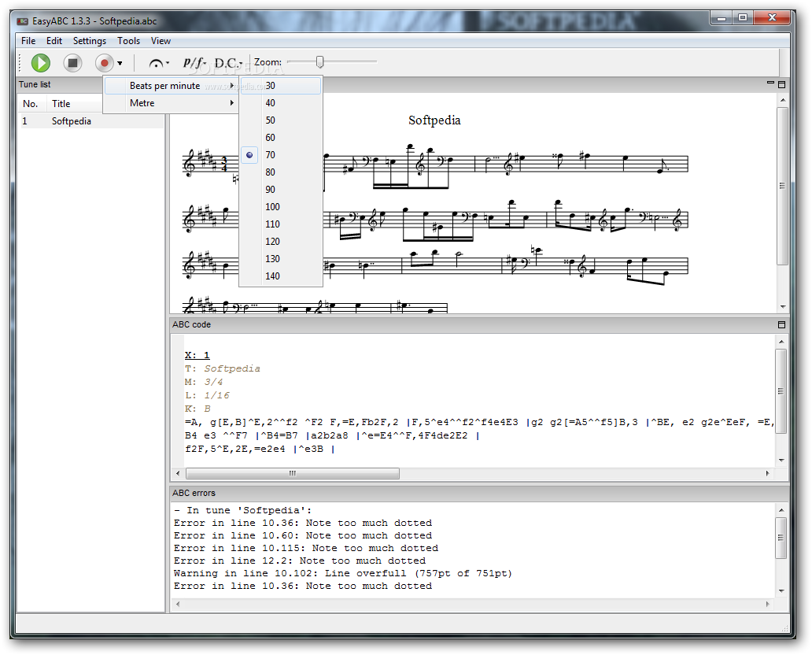Viewport: 812px width, 655px height.
Task: Start playback with the green Play button
Action: tap(40, 63)
